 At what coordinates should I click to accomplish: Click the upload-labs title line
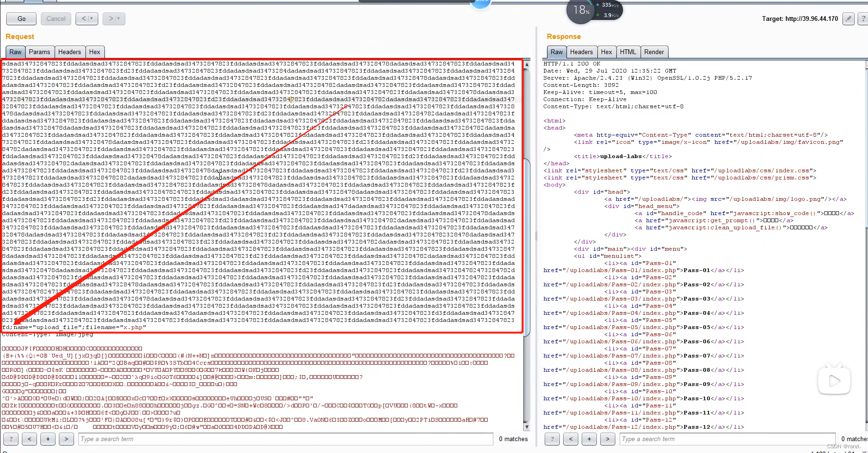tap(623, 156)
